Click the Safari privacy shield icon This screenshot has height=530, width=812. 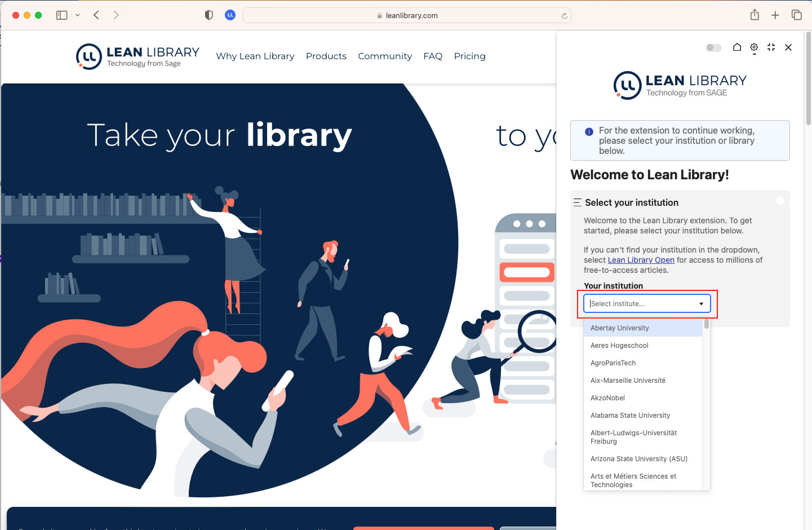pyautogui.click(x=209, y=15)
